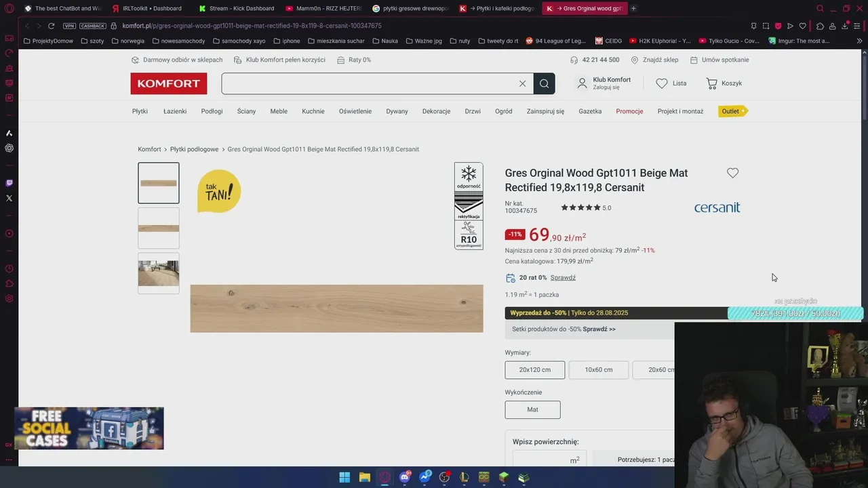This screenshot has width=868, height=488.
Task: Select the 20x60 cm size option
Action: [654, 370]
